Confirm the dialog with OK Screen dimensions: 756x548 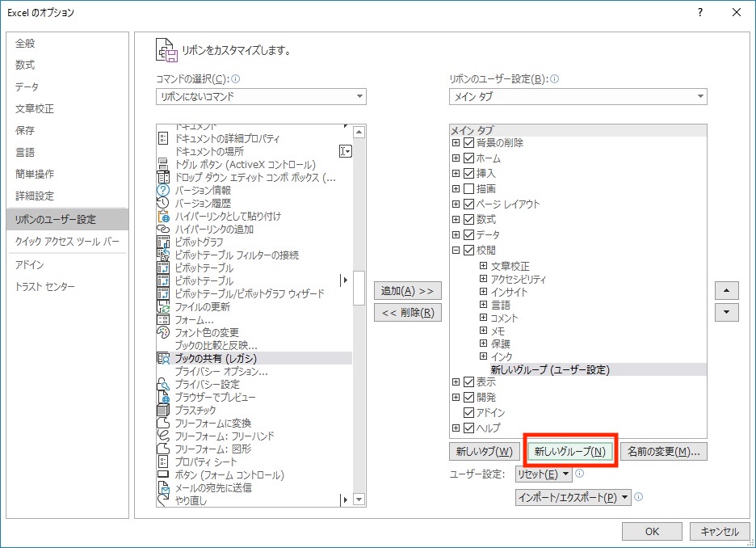pos(652,532)
